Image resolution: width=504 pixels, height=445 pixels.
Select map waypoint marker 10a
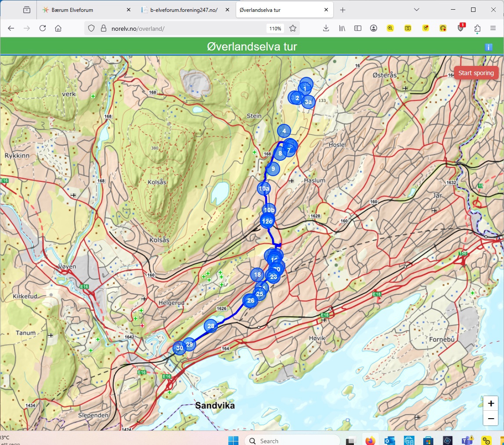pyautogui.click(x=263, y=189)
